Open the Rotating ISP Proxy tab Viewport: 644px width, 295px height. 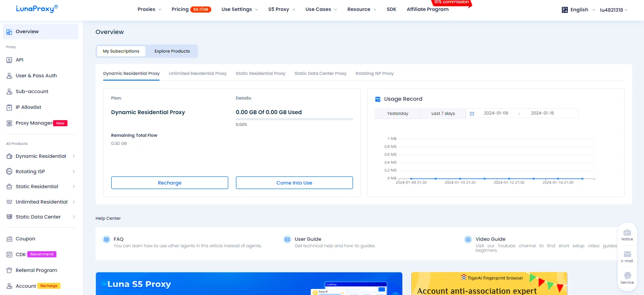pyautogui.click(x=374, y=74)
